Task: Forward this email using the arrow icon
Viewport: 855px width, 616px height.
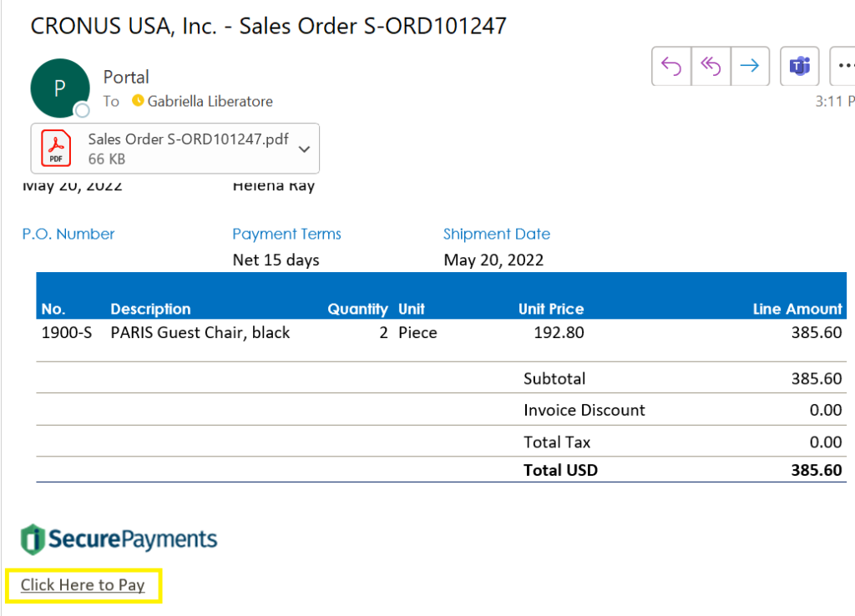Action: point(750,66)
